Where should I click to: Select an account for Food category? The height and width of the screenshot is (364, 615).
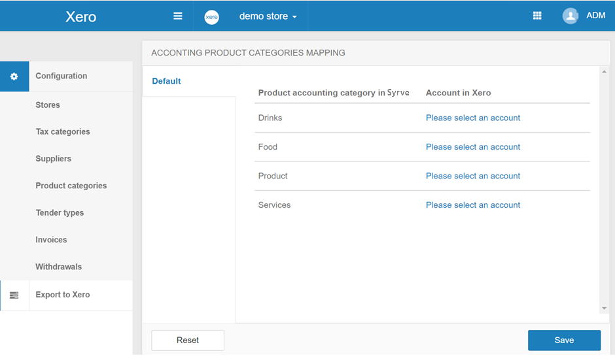(472, 147)
